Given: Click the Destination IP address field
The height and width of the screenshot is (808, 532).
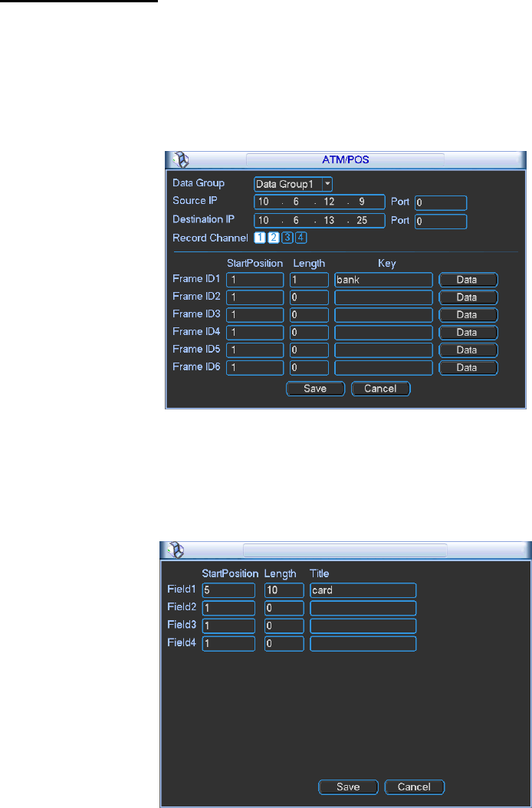Looking at the screenshot, I should (x=320, y=221).
